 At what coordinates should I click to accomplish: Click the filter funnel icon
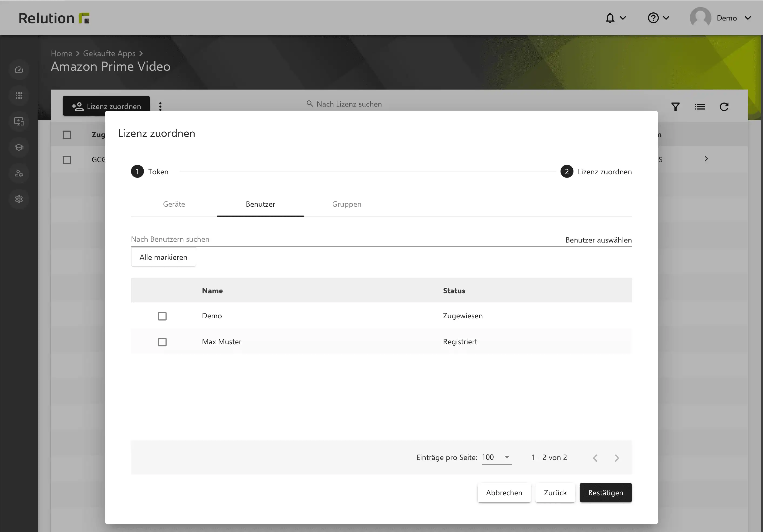click(675, 107)
